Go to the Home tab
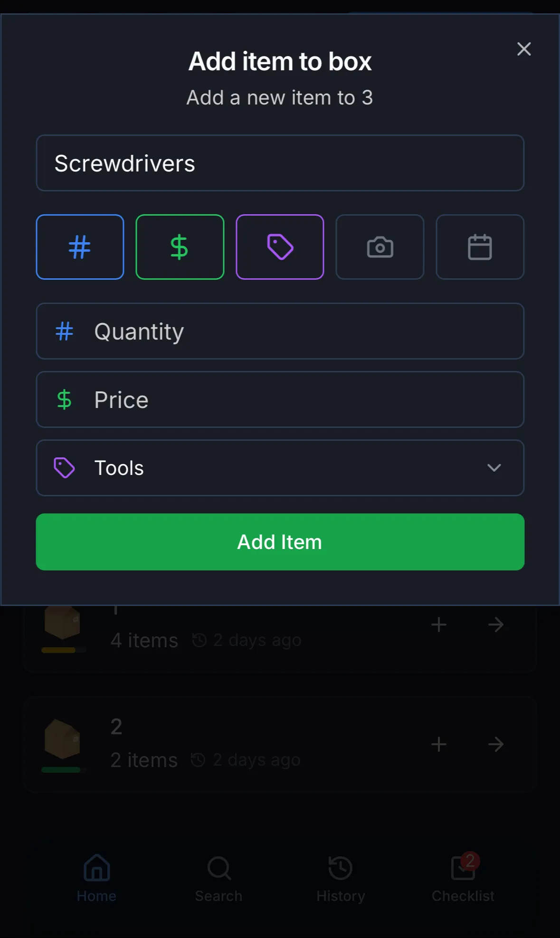560x938 pixels. tap(96, 878)
